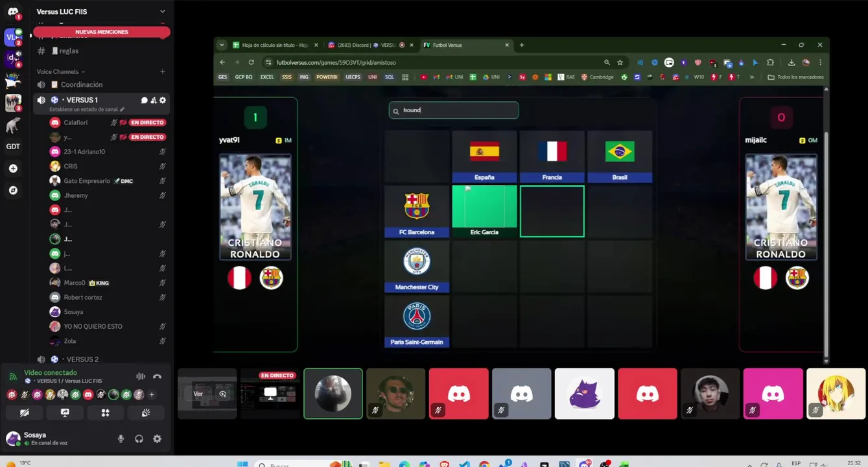Click the Brasil column header

[x=620, y=156]
